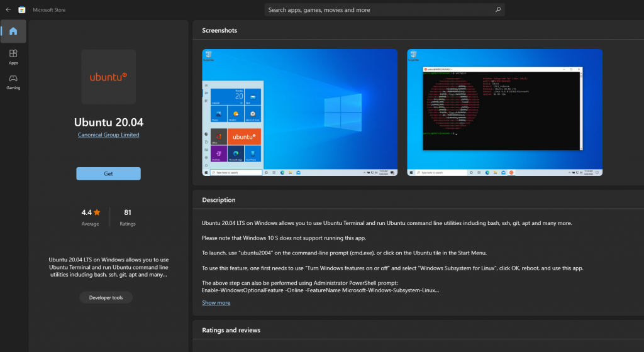This screenshot has height=352, width=644.
Task: Select the Ubuntu 20.04 app title
Action: click(109, 122)
